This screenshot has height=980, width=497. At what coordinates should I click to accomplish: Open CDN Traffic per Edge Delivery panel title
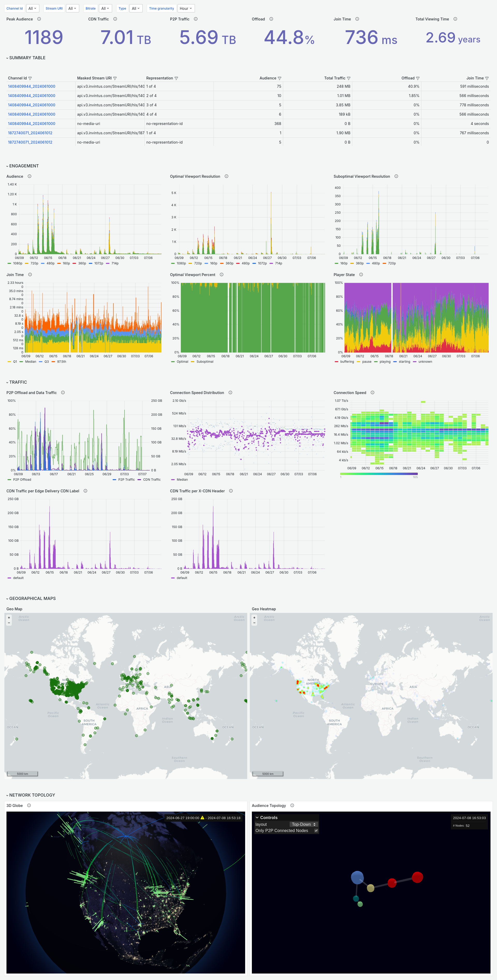[43, 491]
